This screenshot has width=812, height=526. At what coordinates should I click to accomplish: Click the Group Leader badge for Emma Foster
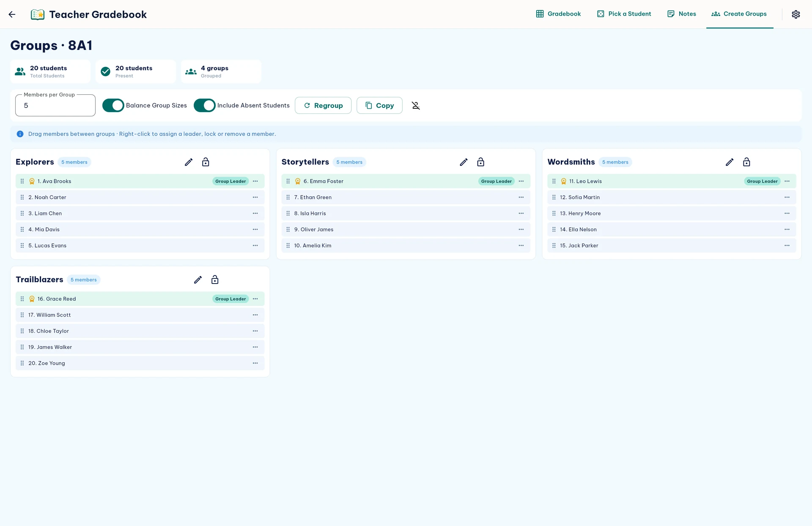(x=497, y=181)
